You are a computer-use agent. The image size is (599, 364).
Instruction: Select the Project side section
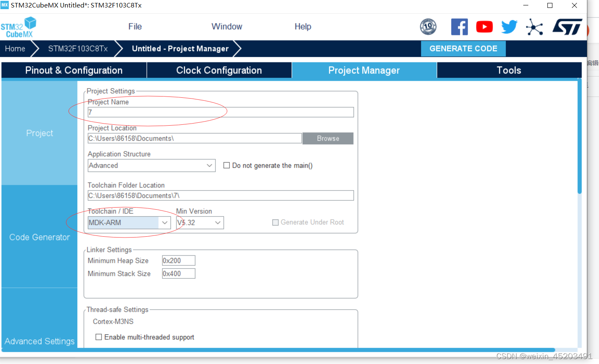point(40,133)
